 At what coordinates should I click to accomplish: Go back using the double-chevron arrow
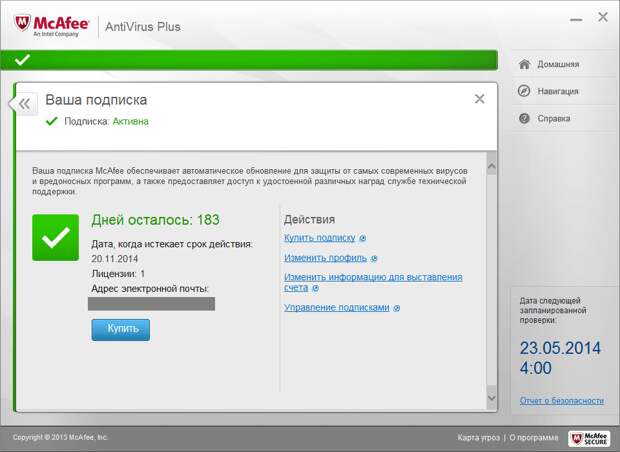[x=24, y=104]
